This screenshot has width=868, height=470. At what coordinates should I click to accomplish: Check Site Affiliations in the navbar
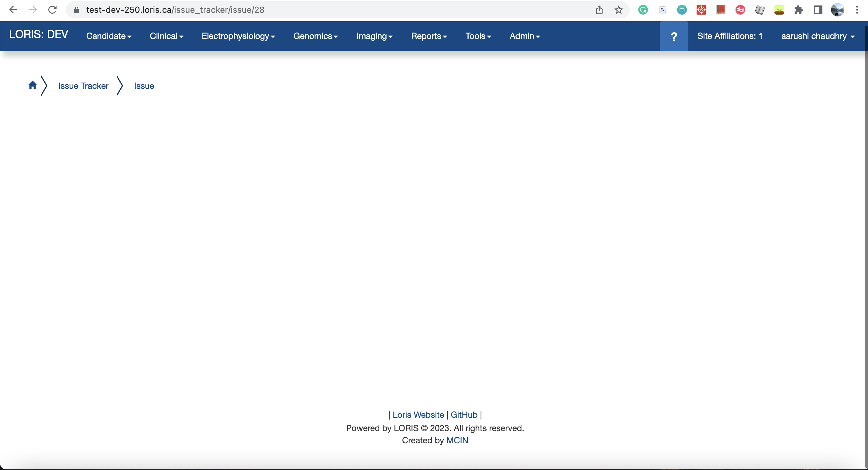[x=730, y=36]
